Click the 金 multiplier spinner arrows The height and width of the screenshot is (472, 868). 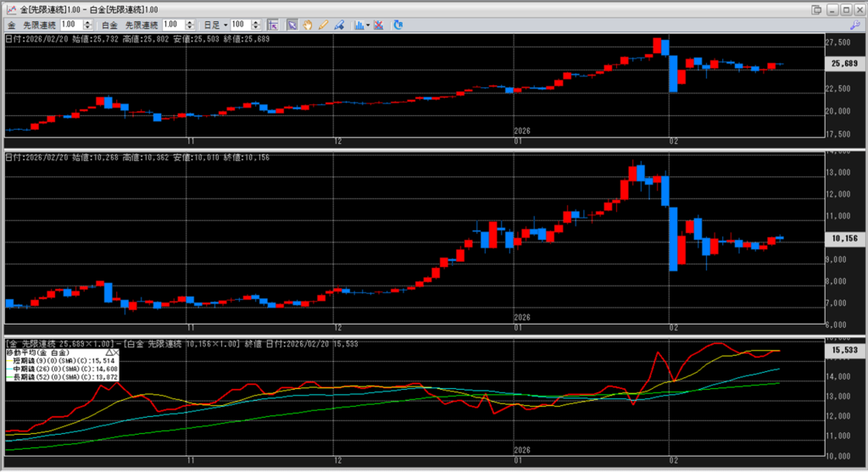(89, 25)
